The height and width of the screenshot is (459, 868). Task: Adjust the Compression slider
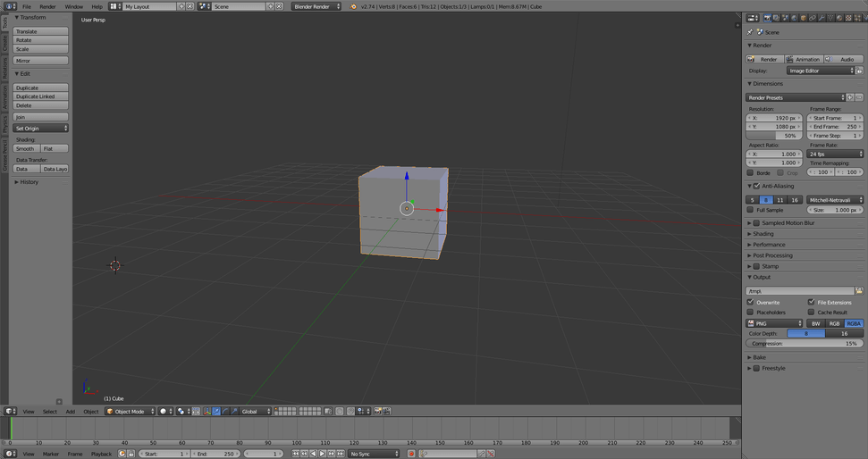pos(804,343)
